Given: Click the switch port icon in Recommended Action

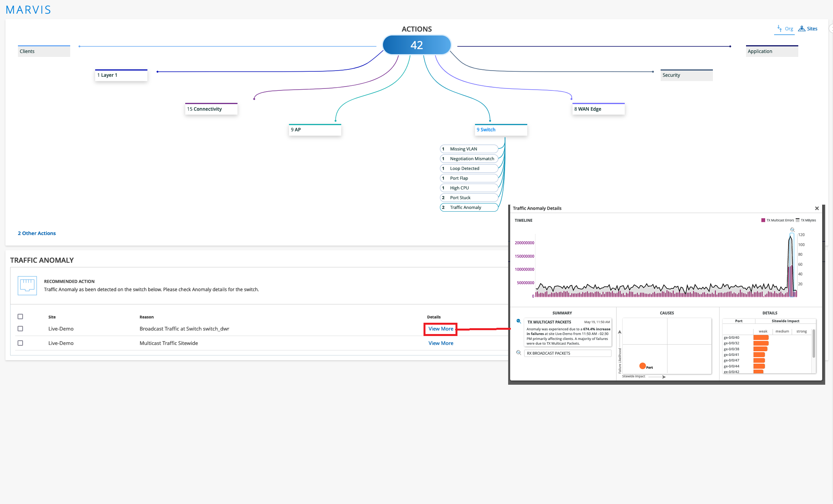Looking at the screenshot, I should [x=27, y=285].
